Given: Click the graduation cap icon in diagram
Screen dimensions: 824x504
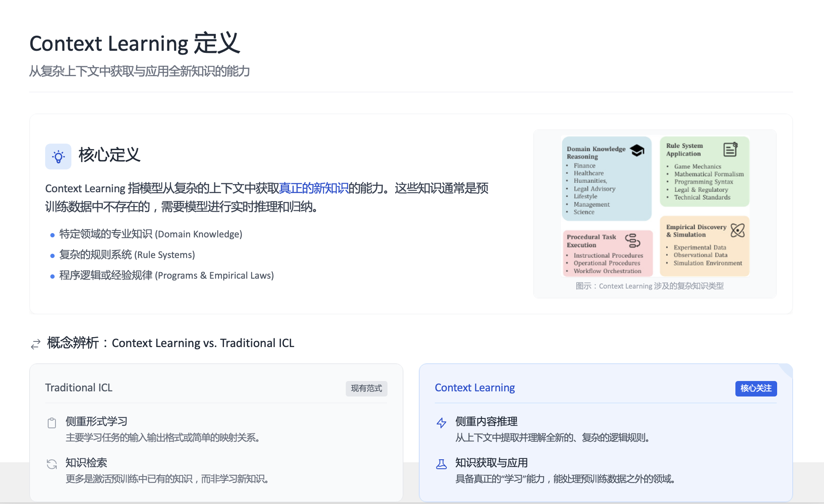Looking at the screenshot, I should point(637,151).
